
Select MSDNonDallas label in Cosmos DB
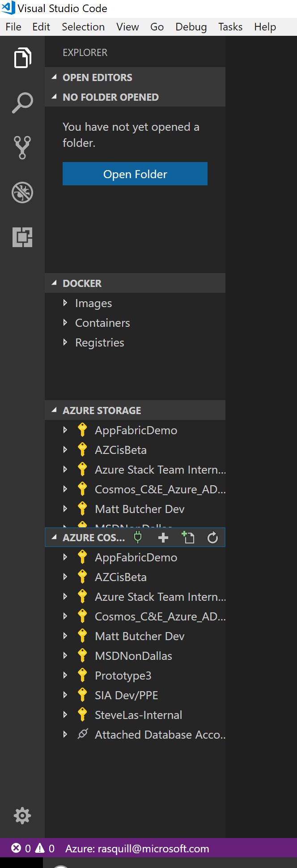(x=133, y=656)
